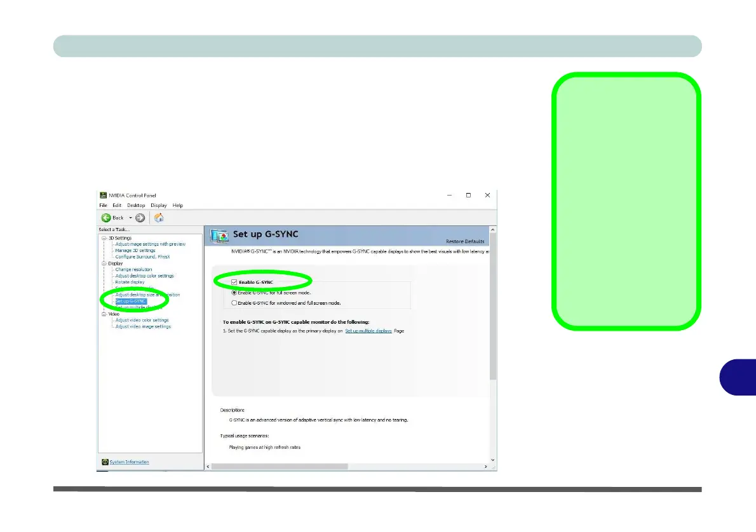Screen dimensions: 756x532
Task: Close the NVIDIA Control Panel window
Action: (x=487, y=195)
